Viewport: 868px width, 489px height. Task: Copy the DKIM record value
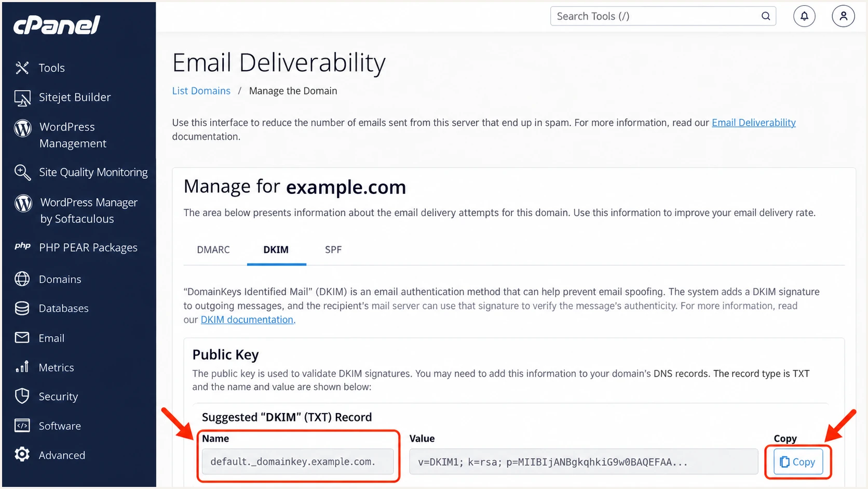coord(798,461)
